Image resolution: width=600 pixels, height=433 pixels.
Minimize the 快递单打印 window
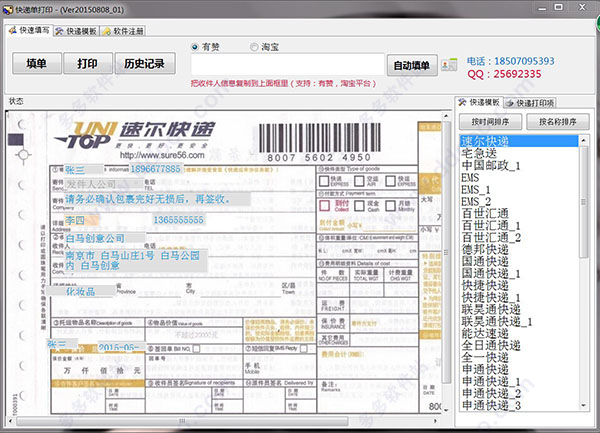542,8
